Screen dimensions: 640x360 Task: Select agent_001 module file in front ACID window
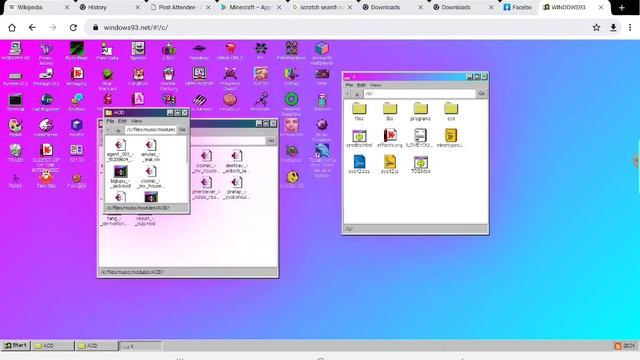point(120,150)
